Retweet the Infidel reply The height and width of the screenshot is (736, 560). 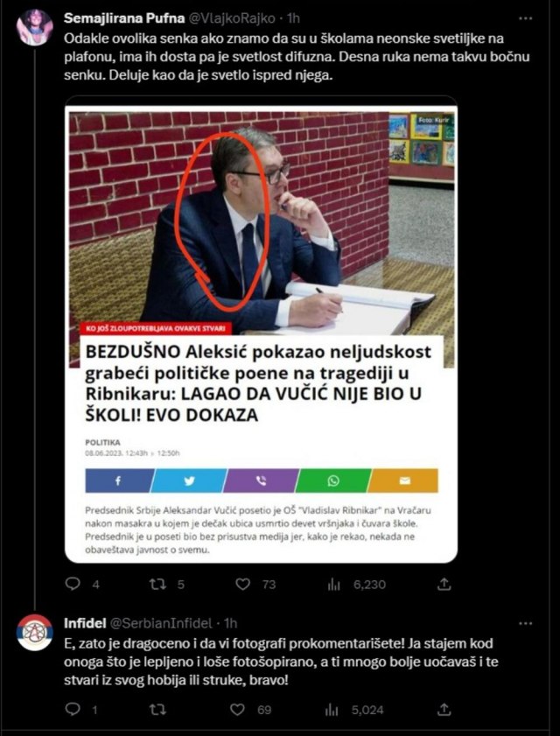[157, 710]
